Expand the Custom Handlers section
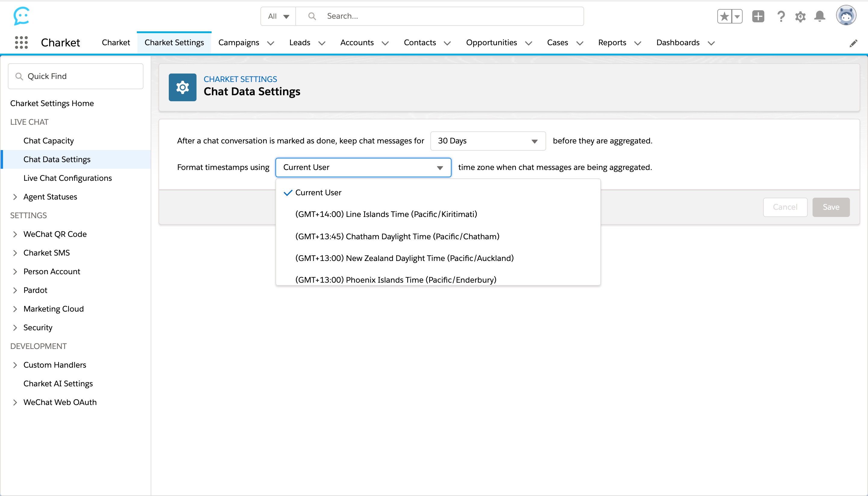The image size is (868, 496). (x=15, y=365)
